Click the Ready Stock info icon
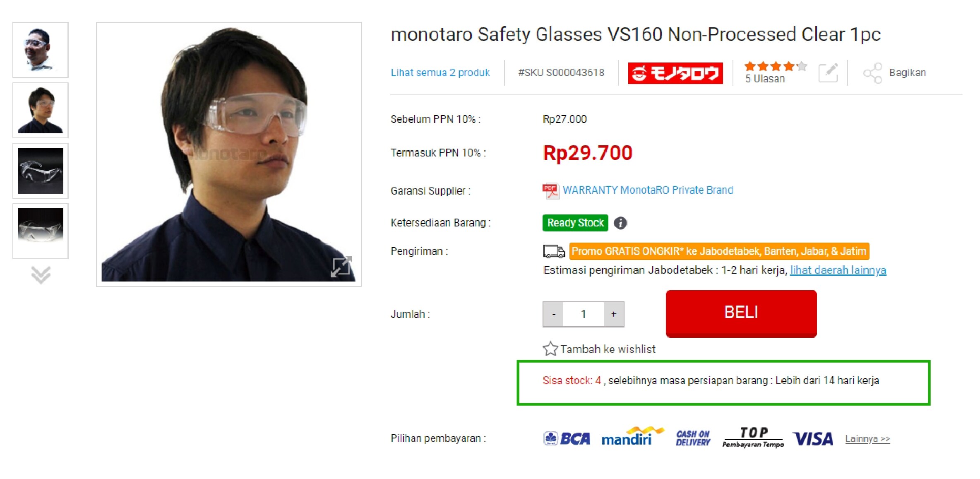Image resolution: width=980 pixels, height=479 pixels. point(620,223)
